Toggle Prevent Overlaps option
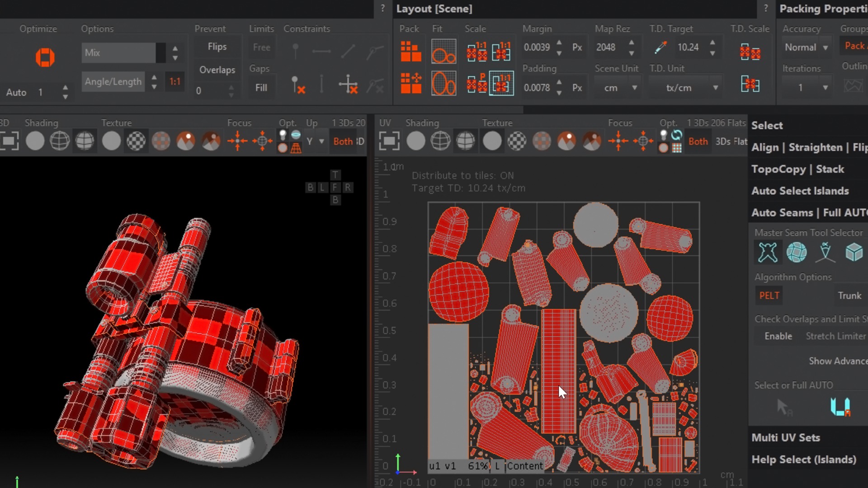Image resolution: width=868 pixels, height=488 pixels. click(x=217, y=70)
